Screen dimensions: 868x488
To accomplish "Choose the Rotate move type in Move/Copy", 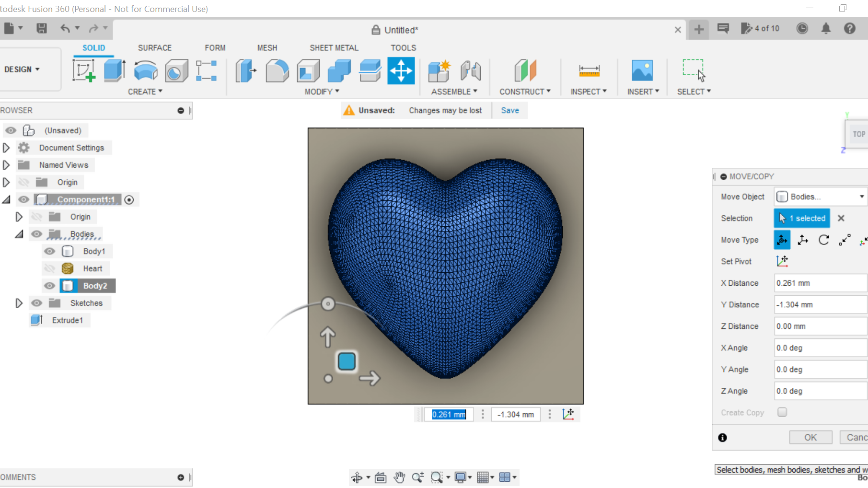I will coord(824,240).
